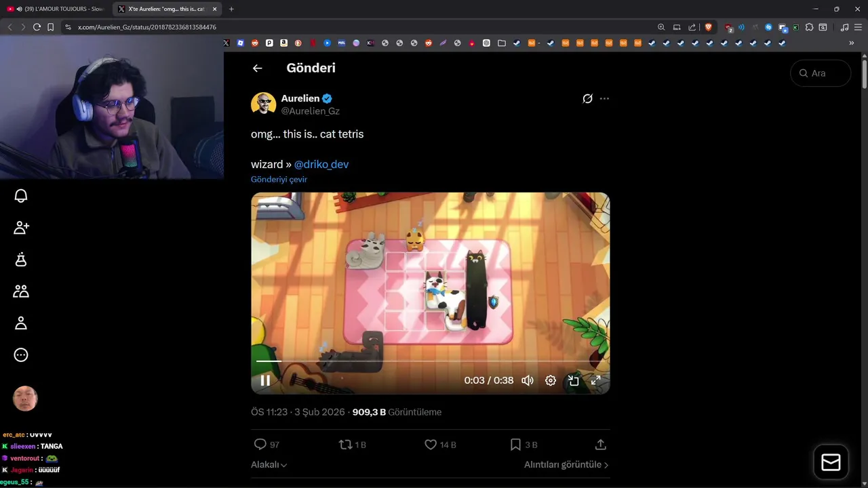The image size is (868, 488).
Task: Open the profile person icon in sidebar
Action: (21, 323)
